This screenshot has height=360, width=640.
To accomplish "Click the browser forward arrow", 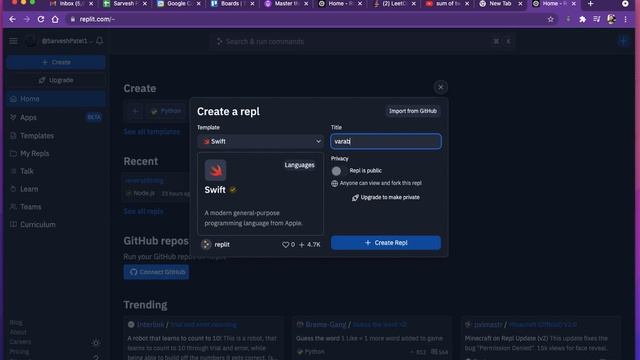I will coord(27,19).
